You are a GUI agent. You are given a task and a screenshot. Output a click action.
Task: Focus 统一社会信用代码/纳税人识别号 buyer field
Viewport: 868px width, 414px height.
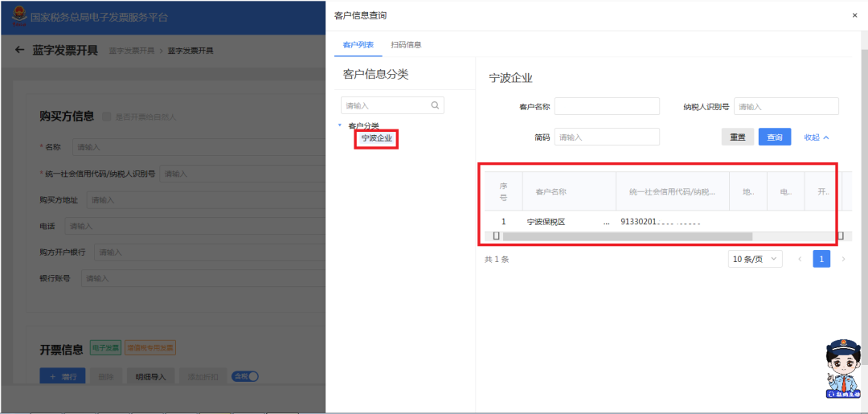(x=242, y=174)
